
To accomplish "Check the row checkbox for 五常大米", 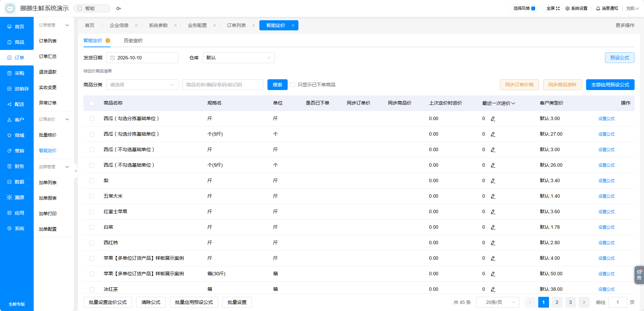I will click(x=92, y=196).
